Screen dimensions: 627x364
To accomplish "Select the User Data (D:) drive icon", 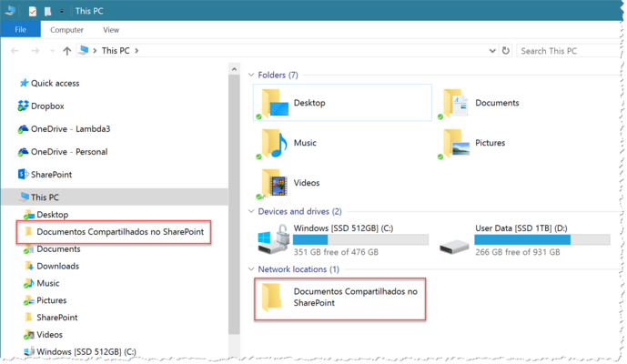I will (454, 246).
